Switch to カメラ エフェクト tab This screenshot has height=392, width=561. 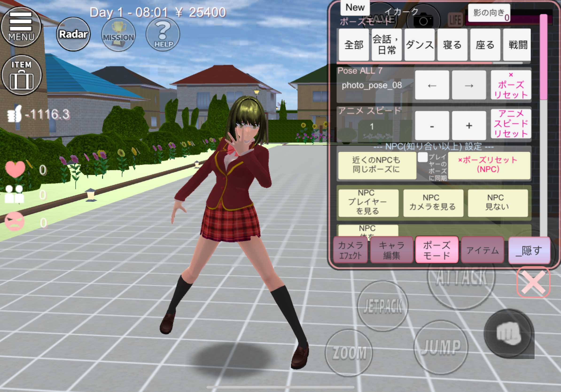pos(350,250)
